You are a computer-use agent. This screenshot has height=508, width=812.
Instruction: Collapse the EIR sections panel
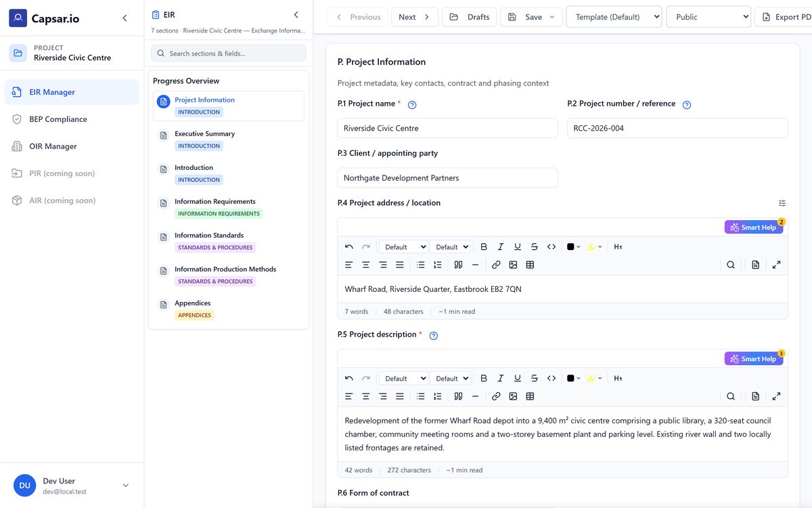click(296, 15)
